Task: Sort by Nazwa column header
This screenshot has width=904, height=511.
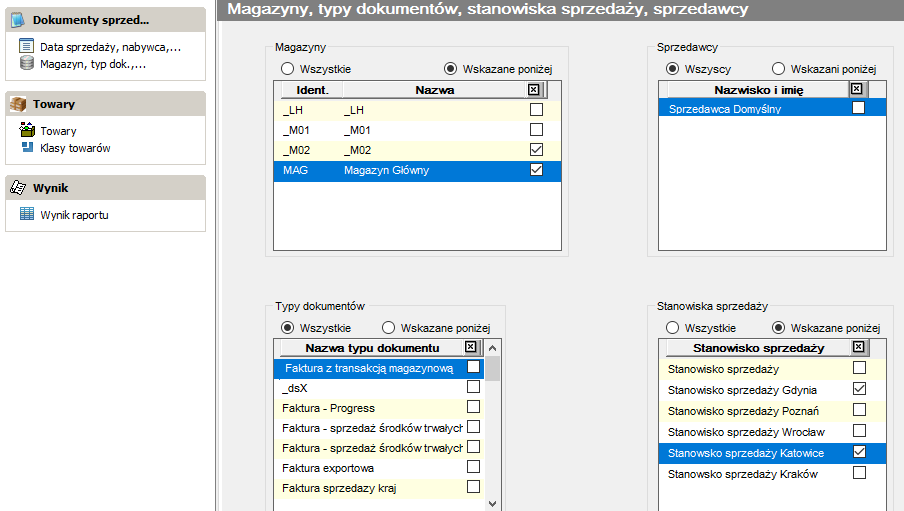Action: 435,90
